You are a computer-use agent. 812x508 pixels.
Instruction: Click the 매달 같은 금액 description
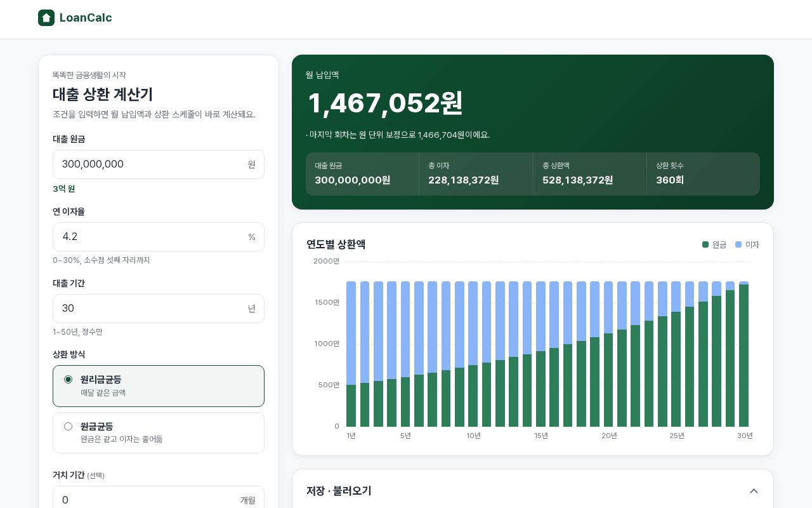point(103,393)
